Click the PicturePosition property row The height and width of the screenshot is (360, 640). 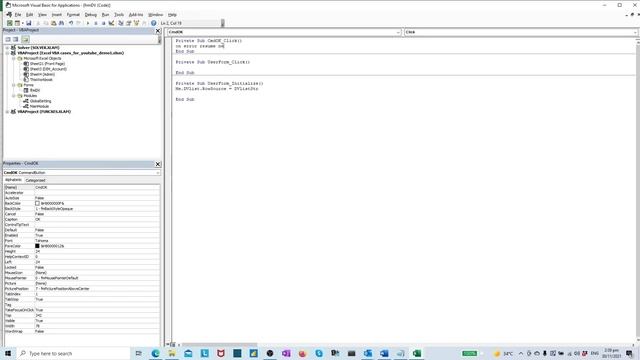[x=82, y=289]
